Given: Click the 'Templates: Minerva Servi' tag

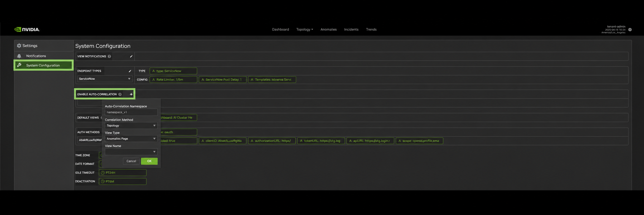Looking at the screenshot, I should point(272,80).
